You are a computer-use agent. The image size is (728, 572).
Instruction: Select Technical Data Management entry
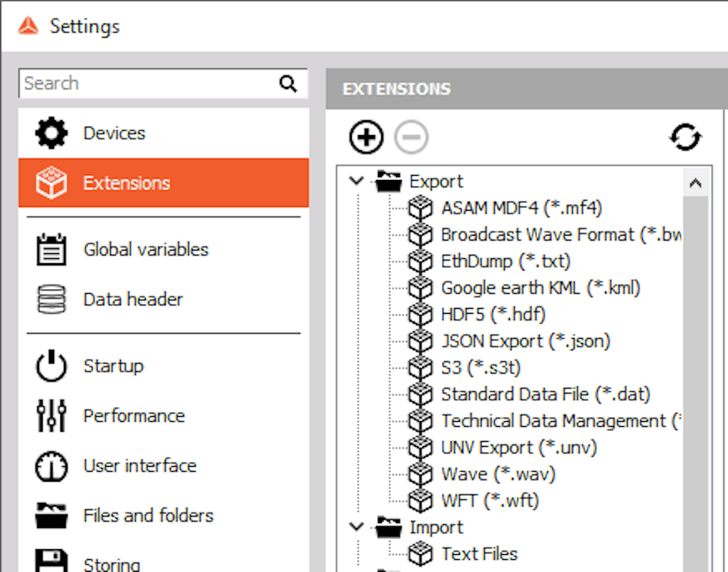pos(561,421)
